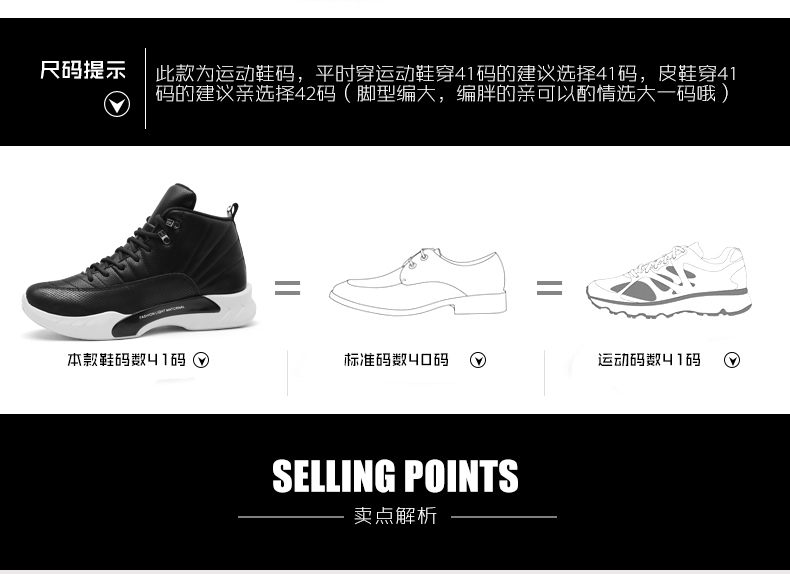Click the SELLING POINTS title

point(395,476)
